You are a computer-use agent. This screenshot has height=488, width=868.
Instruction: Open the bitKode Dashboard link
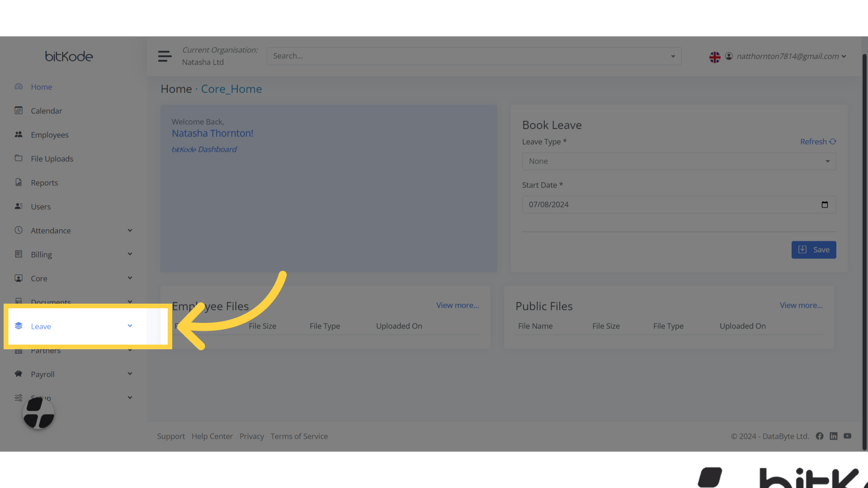pyautogui.click(x=204, y=149)
